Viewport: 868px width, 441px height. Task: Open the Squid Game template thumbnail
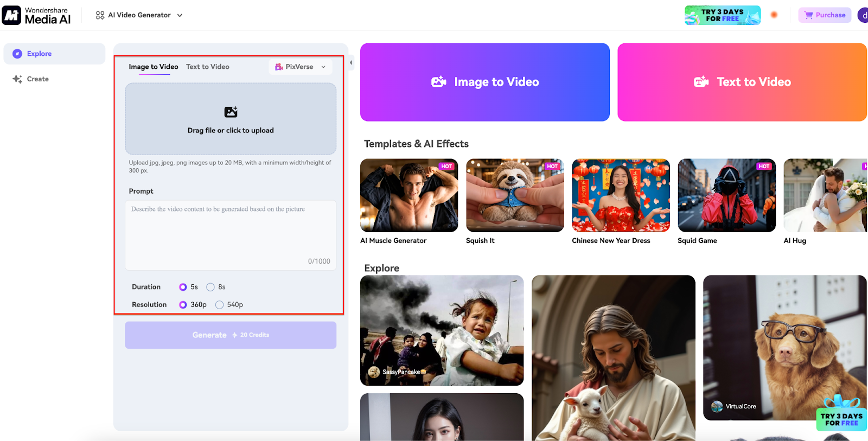(x=726, y=195)
